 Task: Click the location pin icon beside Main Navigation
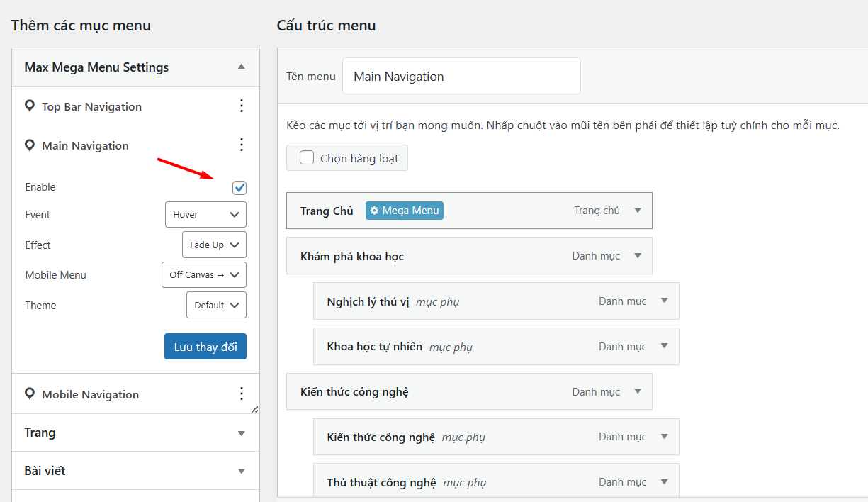pyautogui.click(x=29, y=145)
